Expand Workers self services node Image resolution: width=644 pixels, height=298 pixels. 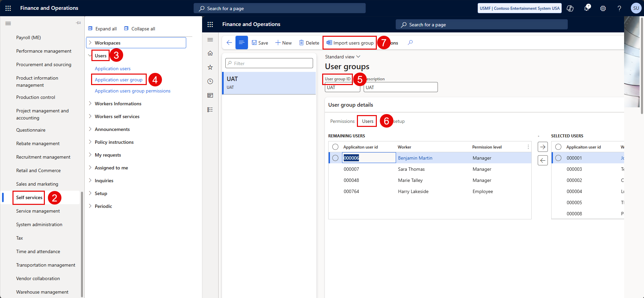click(90, 116)
